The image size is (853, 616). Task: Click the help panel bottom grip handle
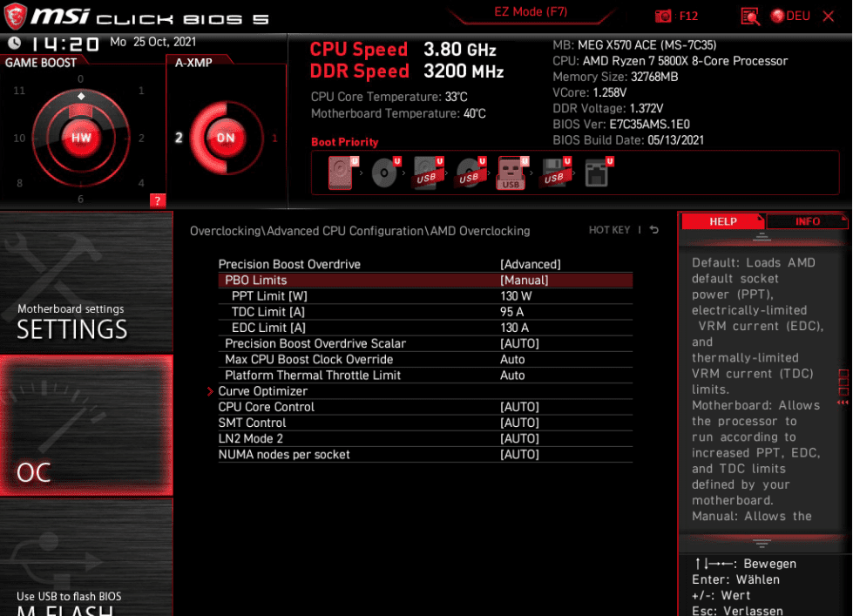click(x=762, y=543)
